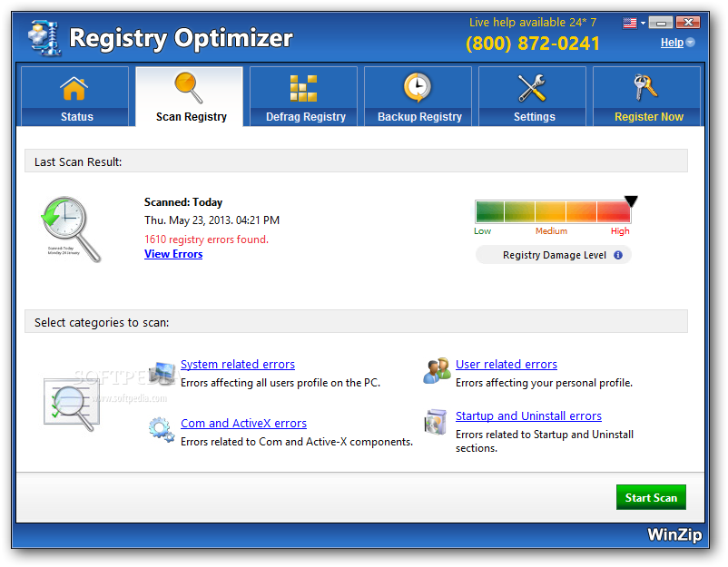
Task: Click the phone number (800) 872-0241
Action: point(533,44)
